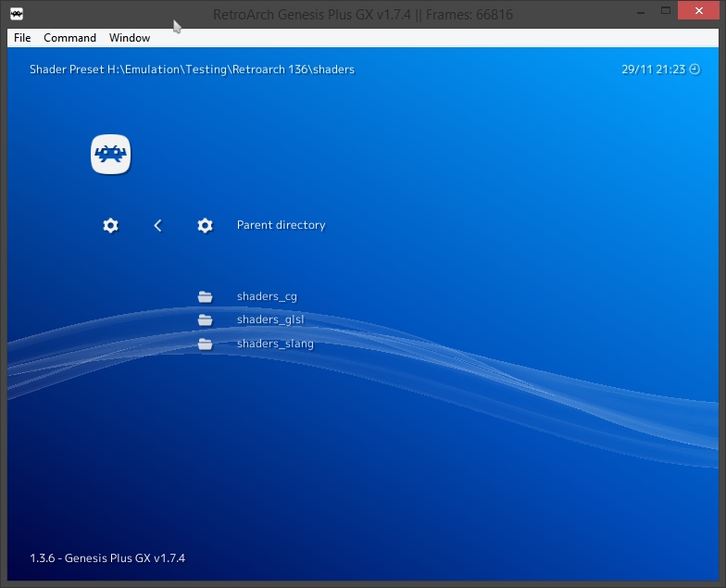Viewport: 726px width, 588px height.
Task: Open the Window menu
Action: click(x=130, y=37)
